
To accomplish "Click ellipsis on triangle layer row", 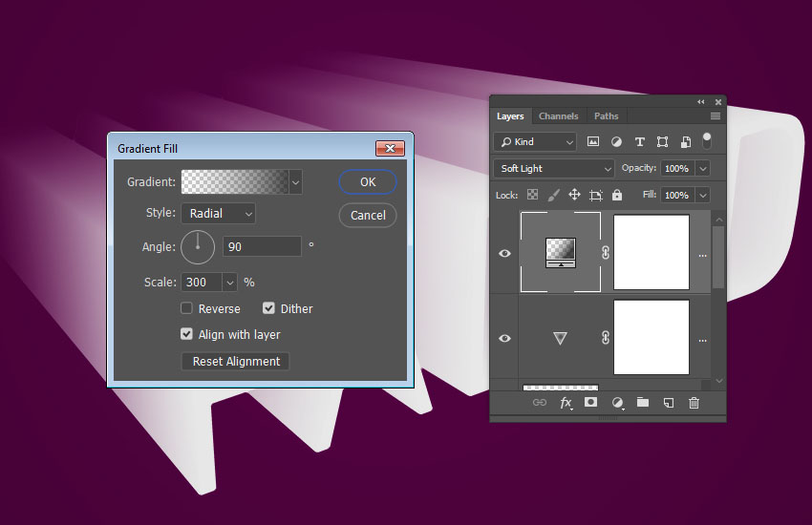I will point(702,341).
